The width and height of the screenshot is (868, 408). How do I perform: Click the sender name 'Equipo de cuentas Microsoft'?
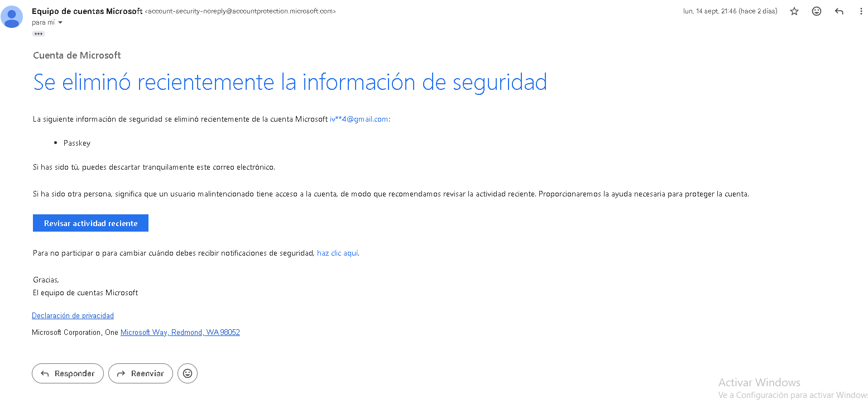pyautogui.click(x=87, y=11)
